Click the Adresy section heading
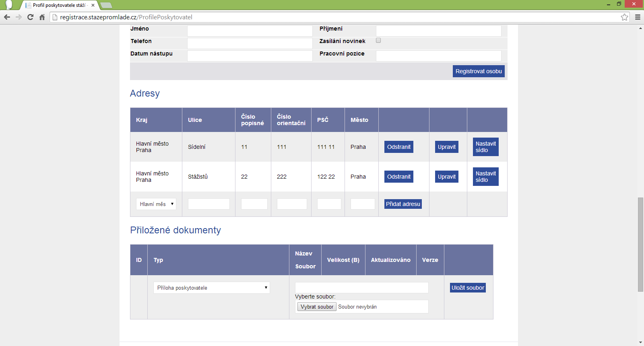This screenshot has height=346, width=644. pyautogui.click(x=145, y=93)
